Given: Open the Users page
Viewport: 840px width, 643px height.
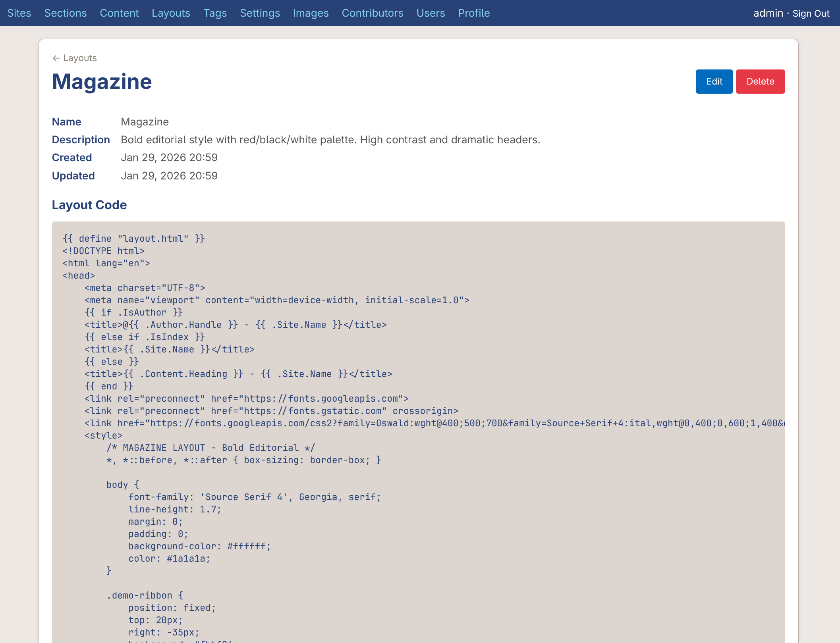Looking at the screenshot, I should [x=431, y=13].
